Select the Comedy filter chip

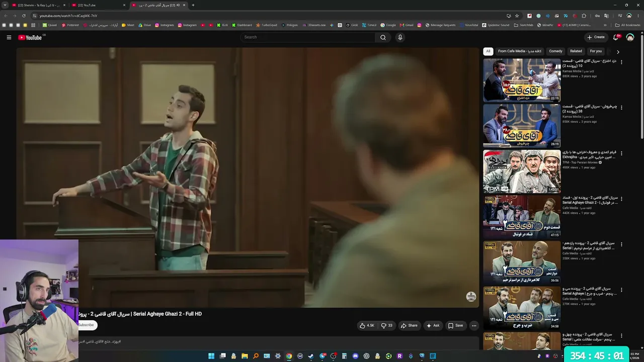555,51
